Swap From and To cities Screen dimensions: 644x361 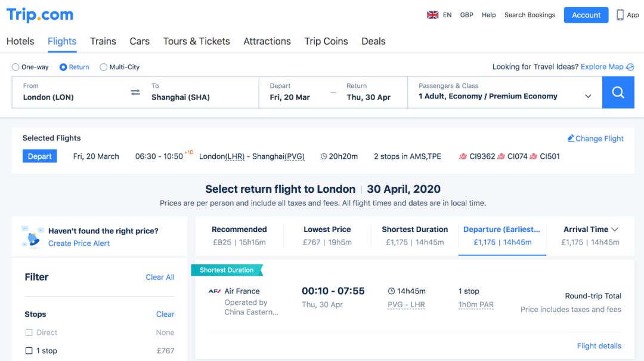tap(135, 92)
